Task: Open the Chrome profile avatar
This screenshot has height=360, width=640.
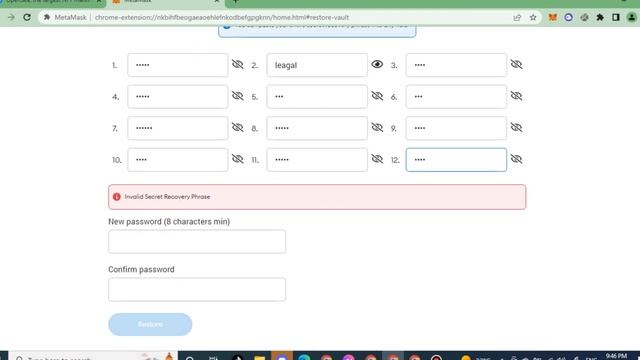Action: (631, 17)
